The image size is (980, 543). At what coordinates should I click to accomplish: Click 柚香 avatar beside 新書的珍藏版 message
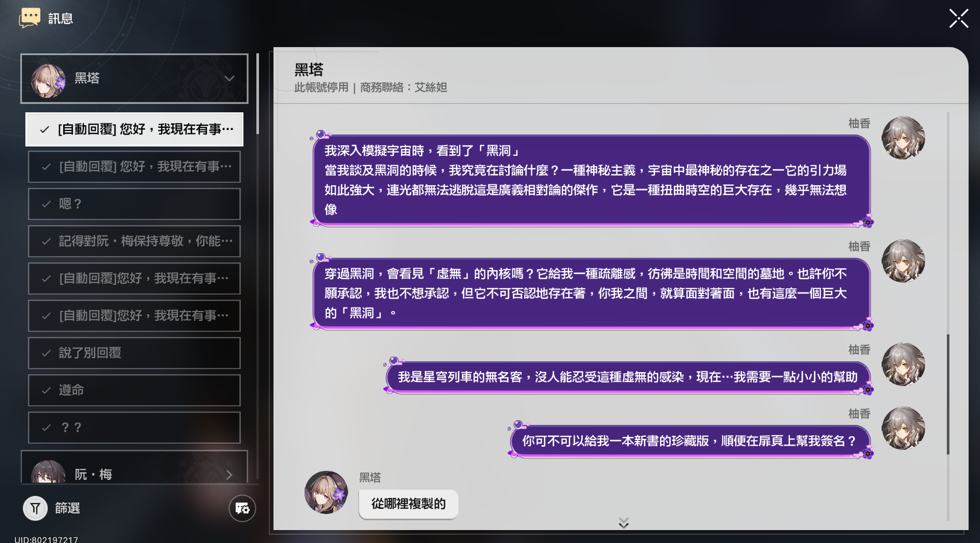(x=903, y=428)
